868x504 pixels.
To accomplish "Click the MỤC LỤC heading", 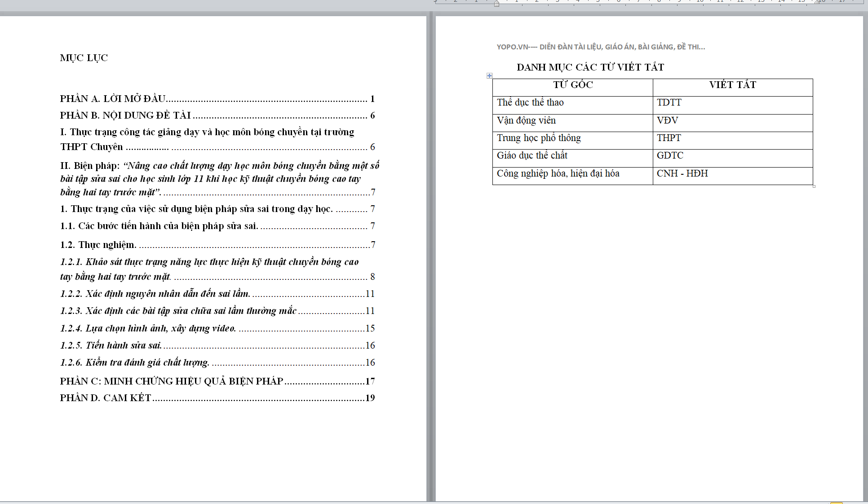I will pos(84,58).
